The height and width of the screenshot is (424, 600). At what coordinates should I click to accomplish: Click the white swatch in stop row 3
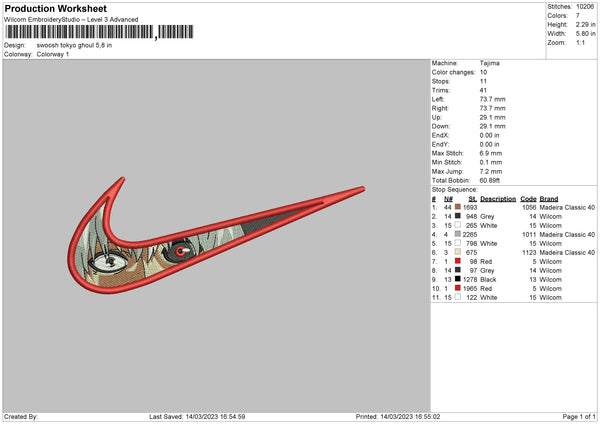[458, 225]
